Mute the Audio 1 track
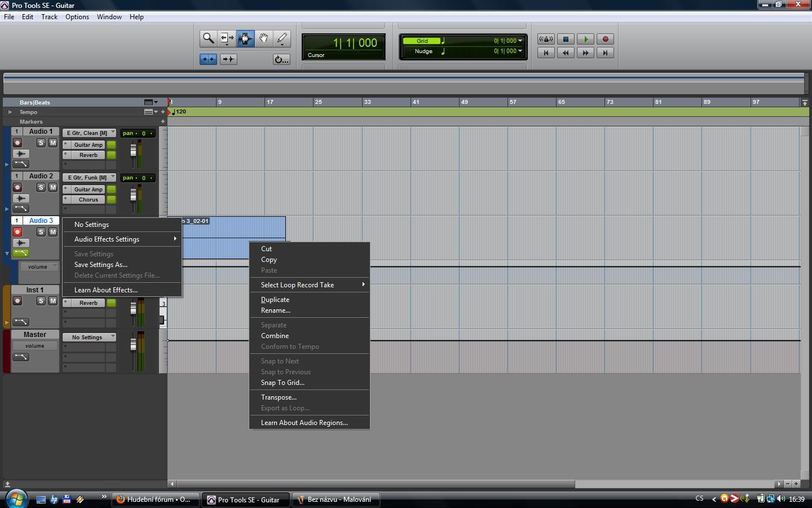 click(x=53, y=143)
